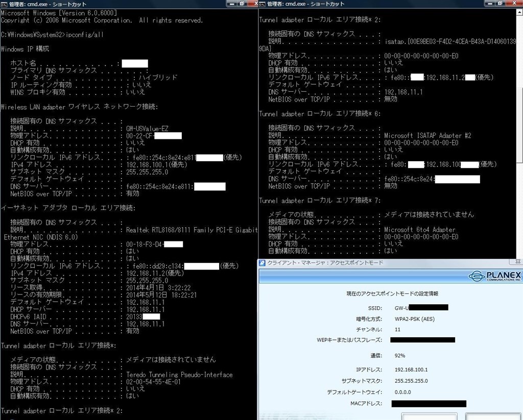This screenshot has height=420, width=523.
Task: Click the left cmd.exe window's title bar text
Action: point(47,4)
